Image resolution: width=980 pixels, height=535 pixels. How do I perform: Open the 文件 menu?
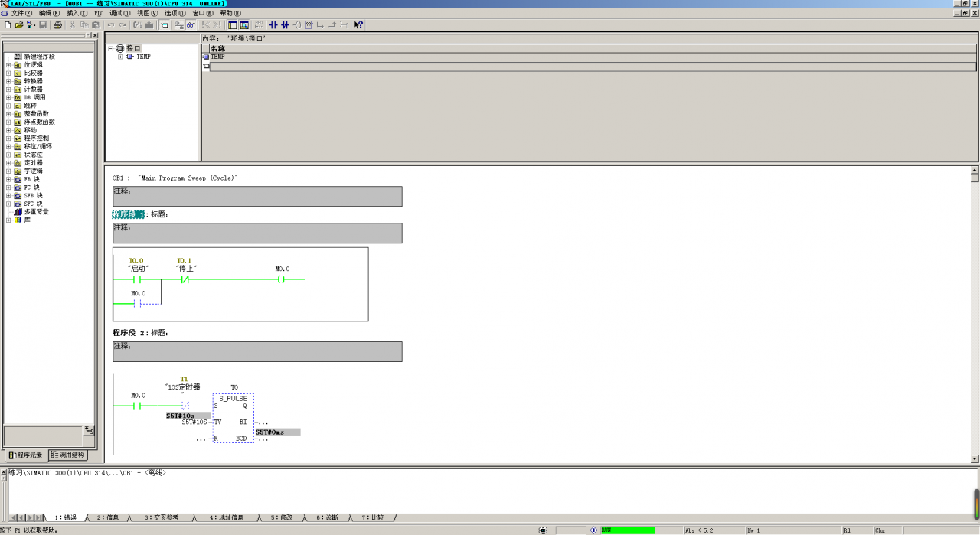click(x=21, y=13)
